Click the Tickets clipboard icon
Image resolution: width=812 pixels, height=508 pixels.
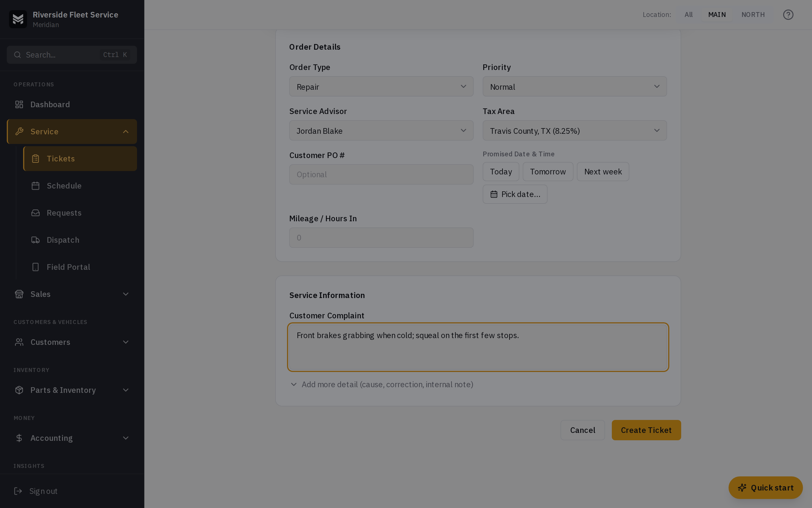36,159
